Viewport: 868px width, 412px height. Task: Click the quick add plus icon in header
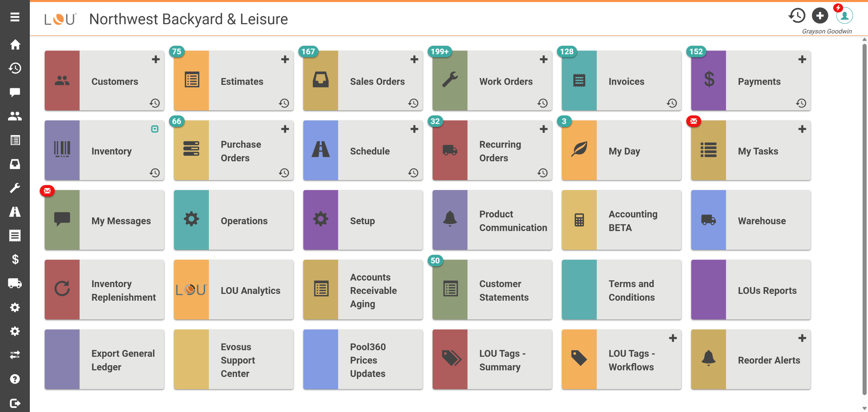[x=820, y=16]
